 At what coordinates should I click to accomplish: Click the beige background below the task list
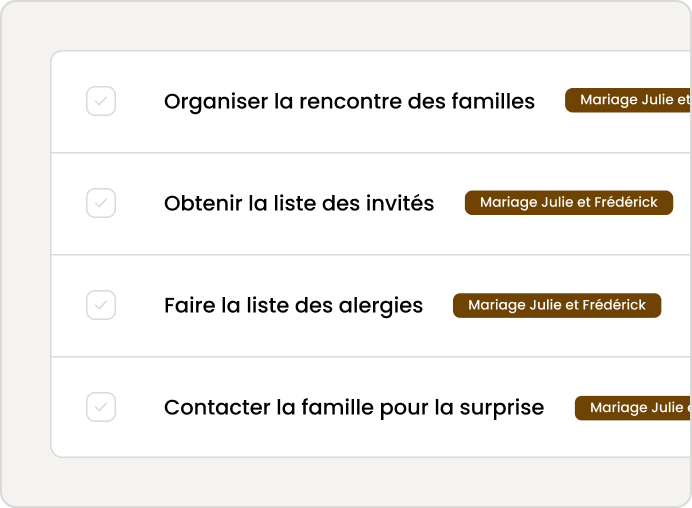click(x=346, y=482)
